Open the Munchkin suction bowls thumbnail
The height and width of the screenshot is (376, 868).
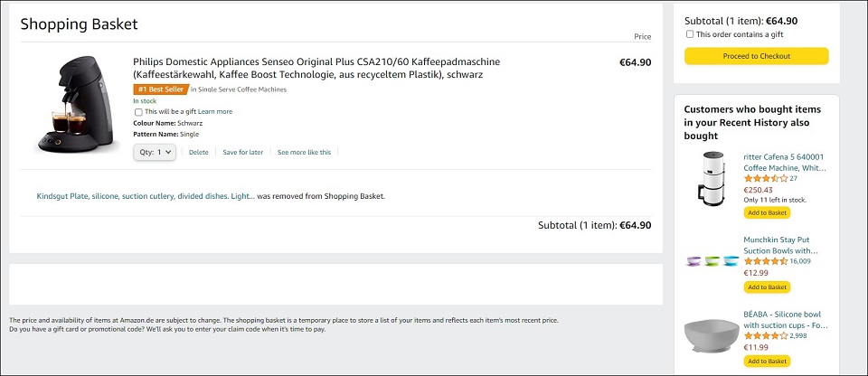coord(712,260)
